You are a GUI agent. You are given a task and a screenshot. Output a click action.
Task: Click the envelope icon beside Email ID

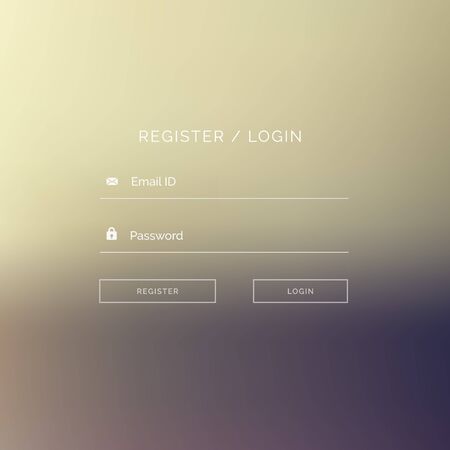pyautogui.click(x=112, y=182)
